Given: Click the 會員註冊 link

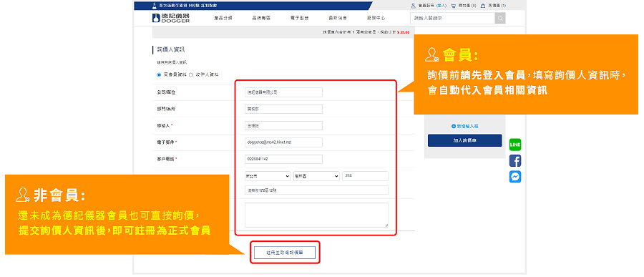Looking at the screenshot, I should tap(426, 6).
